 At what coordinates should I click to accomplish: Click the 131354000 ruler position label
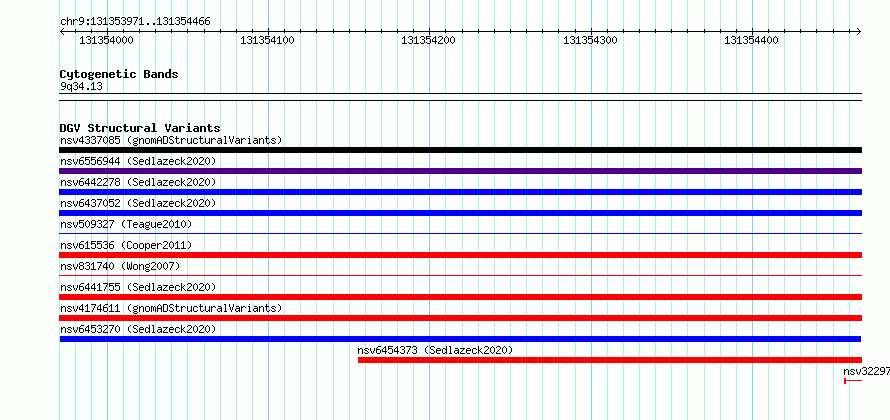click(106, 40)
